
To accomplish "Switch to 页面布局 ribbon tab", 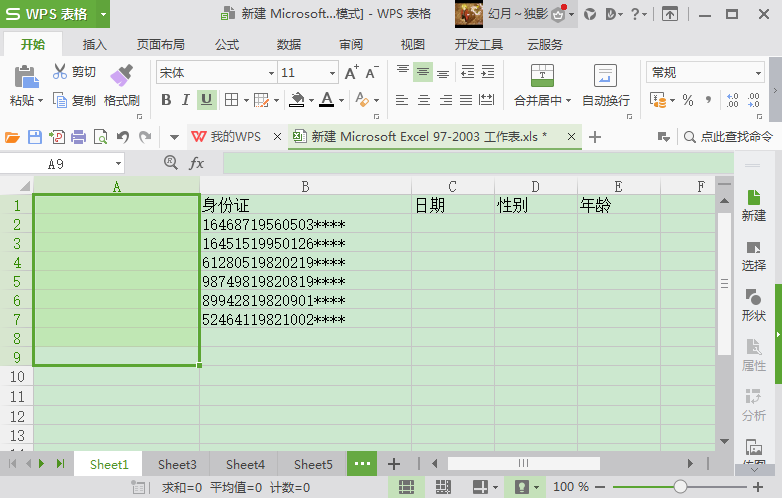I will point(161,45).
